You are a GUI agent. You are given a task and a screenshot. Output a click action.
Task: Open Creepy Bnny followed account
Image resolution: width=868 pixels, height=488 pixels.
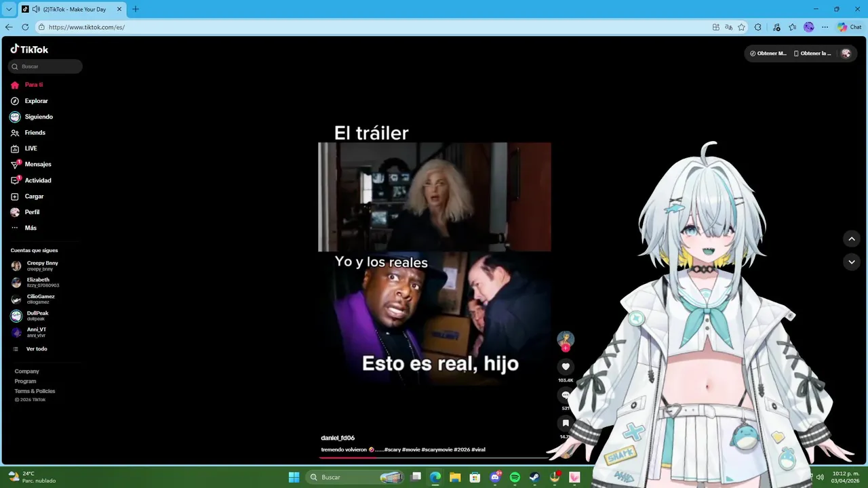[x=35, y=266]
